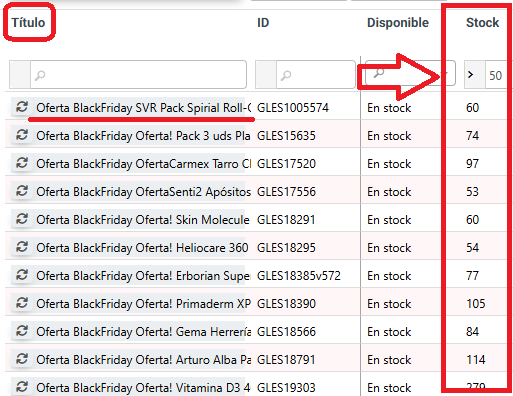Click En stock cell in GLES18295 row
This screenshot has height=396, width=513.
click(389, 248)
